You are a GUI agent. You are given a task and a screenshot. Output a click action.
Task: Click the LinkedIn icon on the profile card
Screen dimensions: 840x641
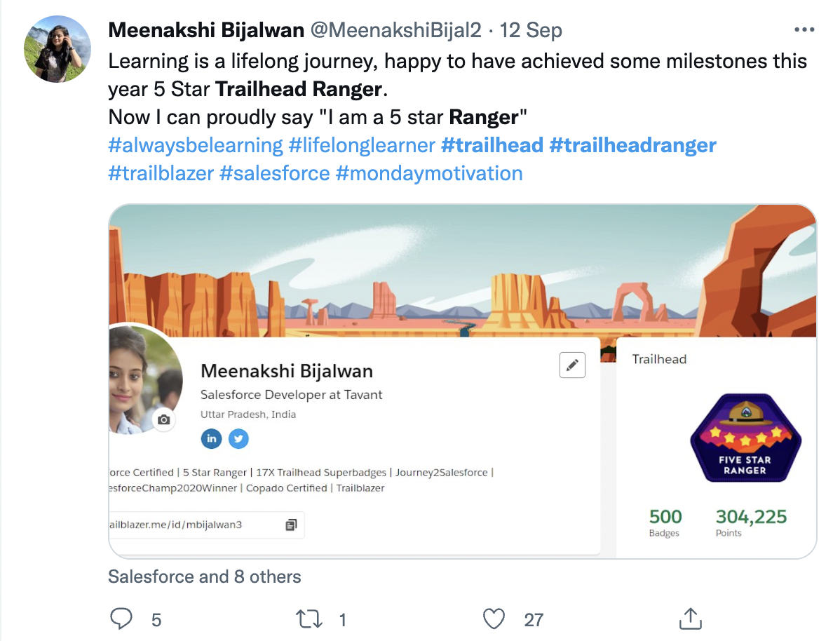pos(212,438)
